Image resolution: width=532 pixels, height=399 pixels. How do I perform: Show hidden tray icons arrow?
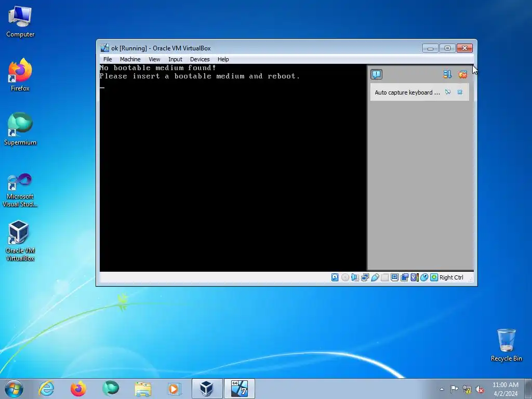click(x=442, y=389)
